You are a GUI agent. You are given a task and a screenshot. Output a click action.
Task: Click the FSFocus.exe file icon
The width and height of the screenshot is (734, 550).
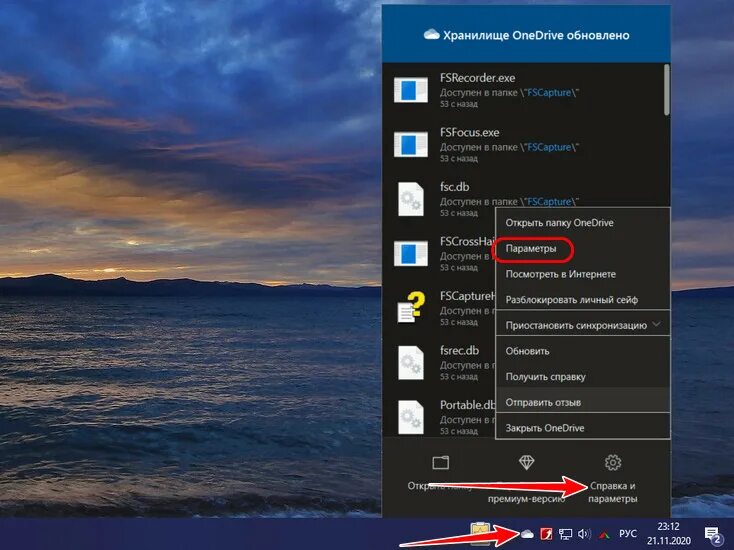click(x=411, y=144)
